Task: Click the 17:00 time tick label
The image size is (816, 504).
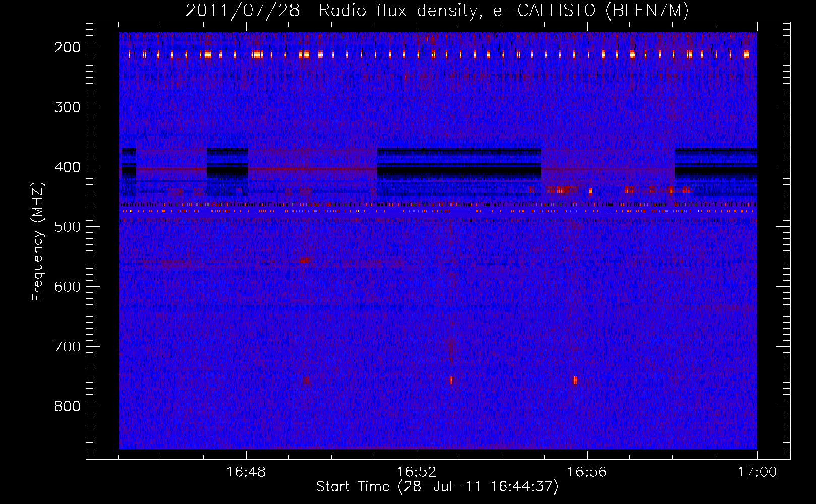Action: [757, 472]
